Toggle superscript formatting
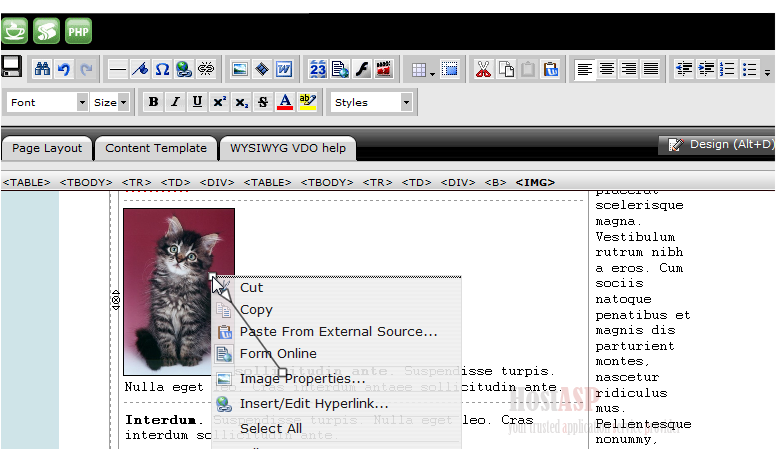 [219, 102]
